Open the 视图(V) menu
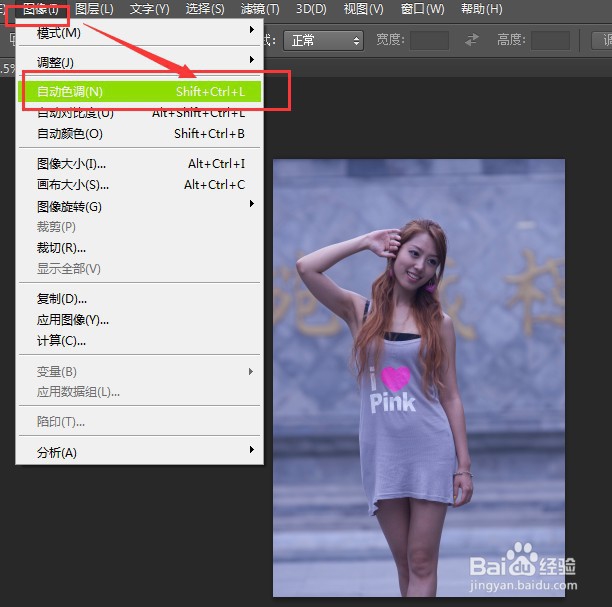This screenshot has width=612, height=607. [363, 9]
